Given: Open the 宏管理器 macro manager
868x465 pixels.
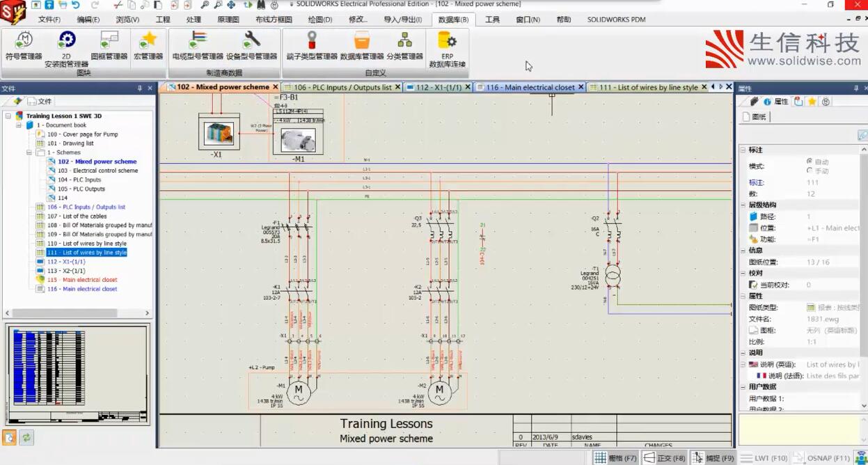Looking at the screenshot, I should [148, 46].
